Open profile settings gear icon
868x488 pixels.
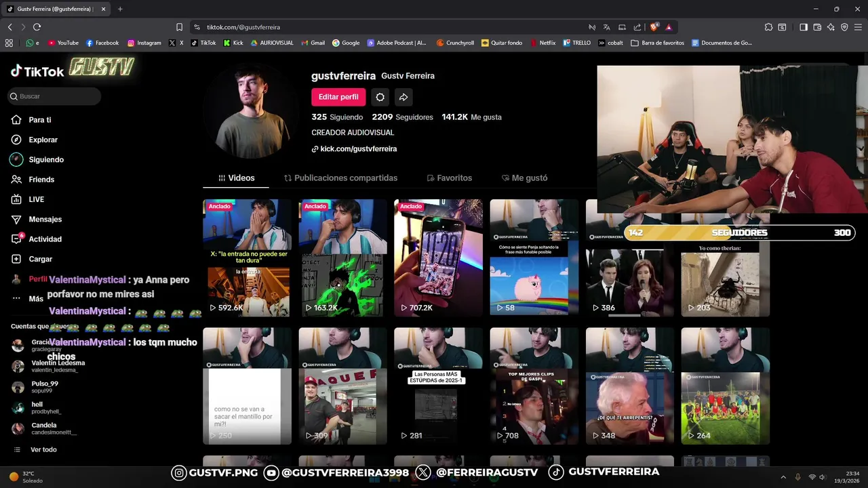click(x=380, y=97)
